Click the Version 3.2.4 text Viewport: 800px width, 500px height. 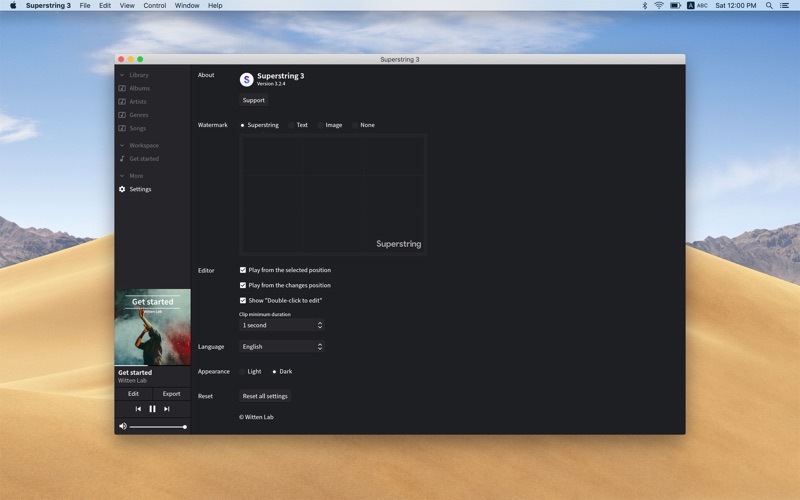point(271,84)
